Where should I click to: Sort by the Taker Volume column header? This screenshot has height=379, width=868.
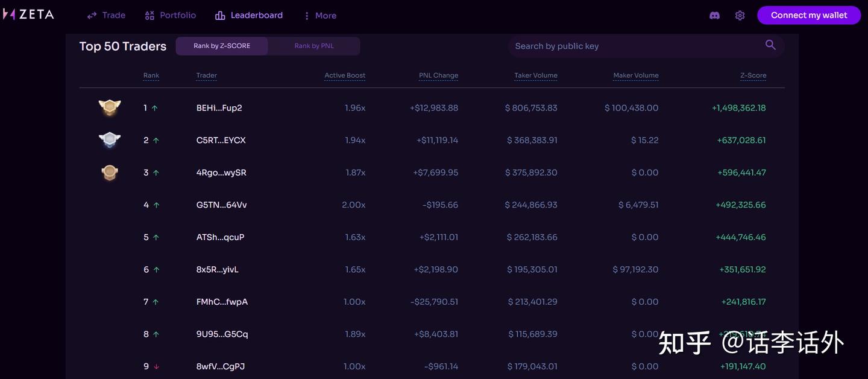coord(535,75)
